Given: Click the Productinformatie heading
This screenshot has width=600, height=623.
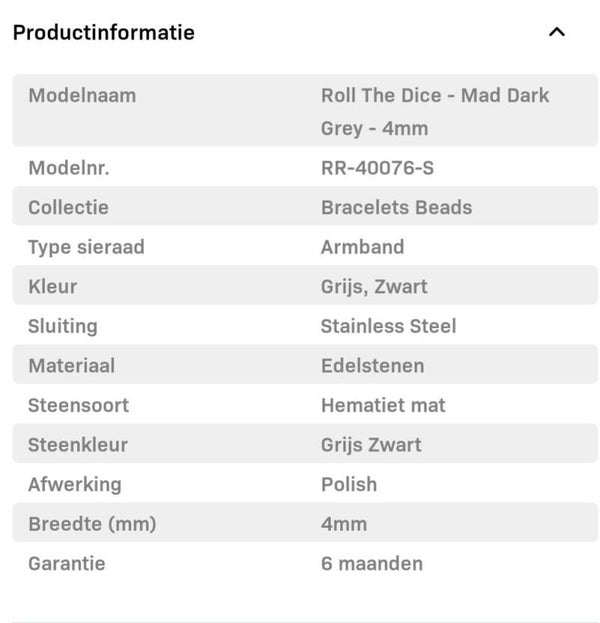Looking at the screenshot, I should click(x=103, y=32).
